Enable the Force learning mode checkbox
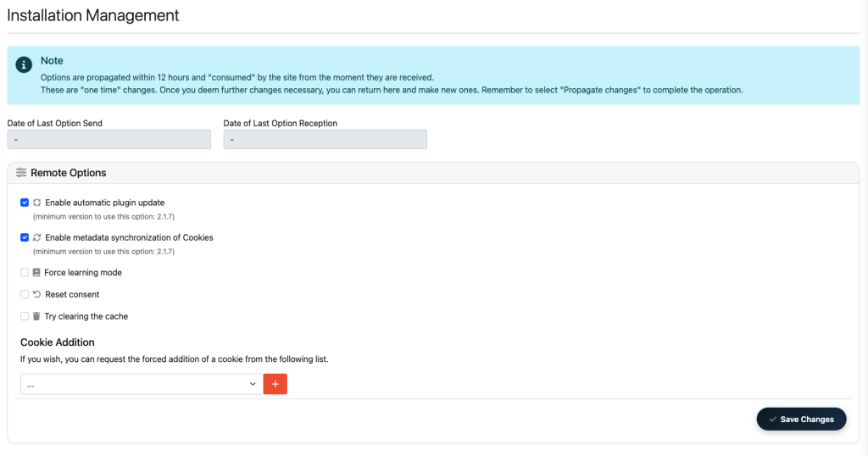This screenshot has width=868, height=456. pos(25,273)
